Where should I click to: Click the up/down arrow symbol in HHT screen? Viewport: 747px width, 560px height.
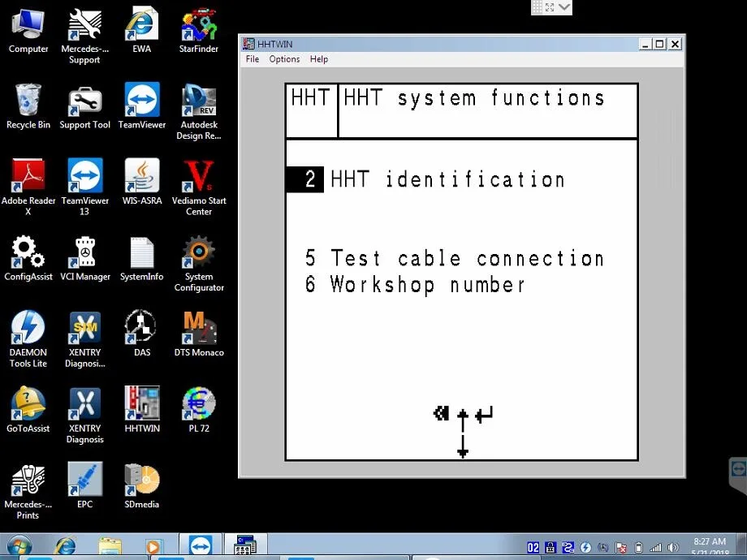(x=463, y=433)
